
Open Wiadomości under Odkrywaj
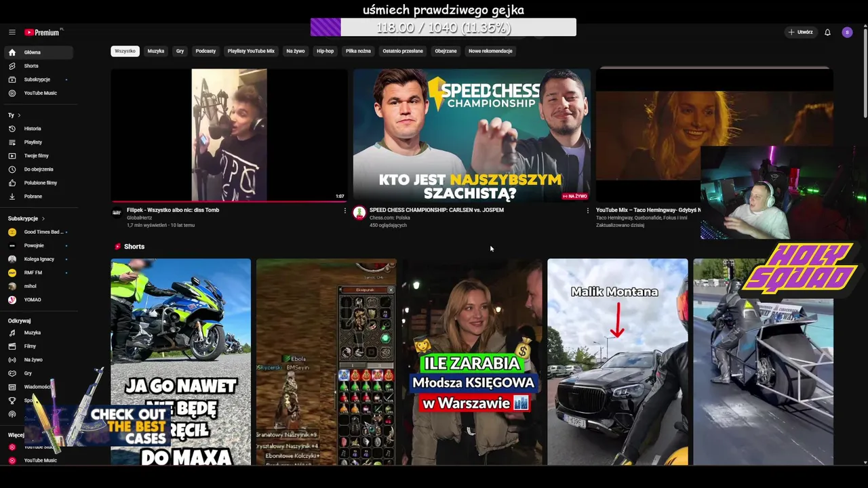pyautogui.click(x=38, y=386)
